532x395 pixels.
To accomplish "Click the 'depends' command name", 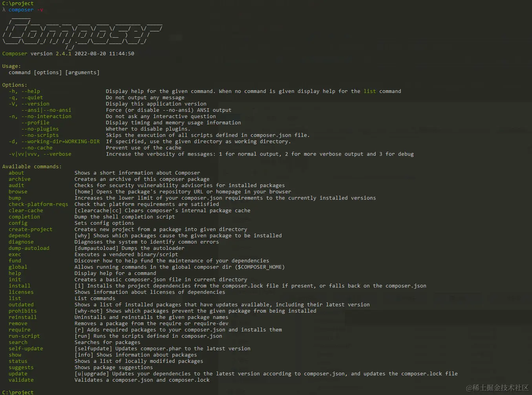I will tap(20, 236).
